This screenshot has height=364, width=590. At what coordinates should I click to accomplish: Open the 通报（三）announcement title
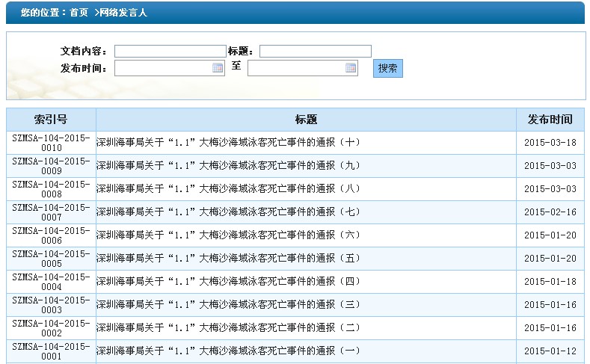tap(228, 305)
